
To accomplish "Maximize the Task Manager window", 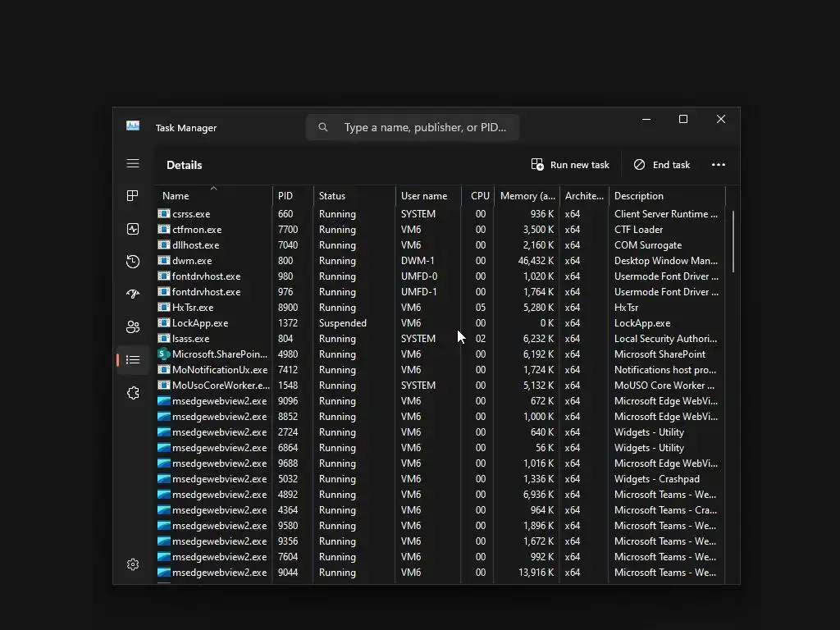I will tap(683, 119).
